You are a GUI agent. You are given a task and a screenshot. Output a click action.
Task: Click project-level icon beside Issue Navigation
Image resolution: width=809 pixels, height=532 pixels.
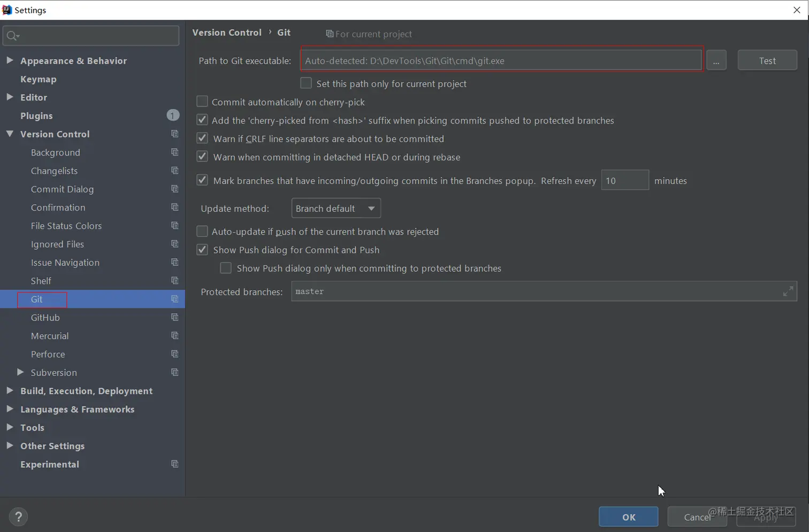pyautogui.click(x=174, y=262)
